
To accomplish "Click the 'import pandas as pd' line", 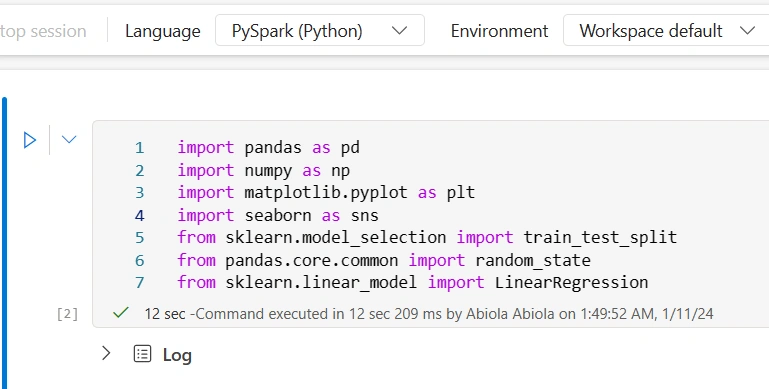I will click(268, 148).
